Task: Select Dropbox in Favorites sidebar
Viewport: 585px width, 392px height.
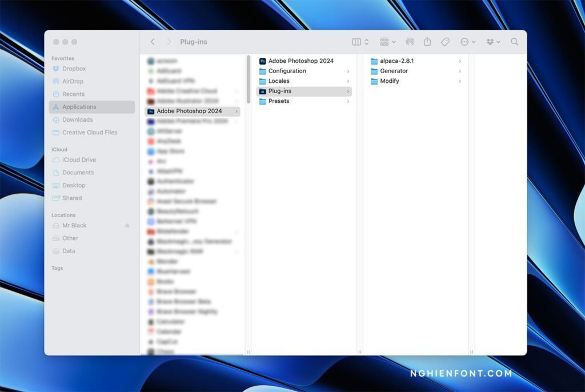Action: coord(74,69)
